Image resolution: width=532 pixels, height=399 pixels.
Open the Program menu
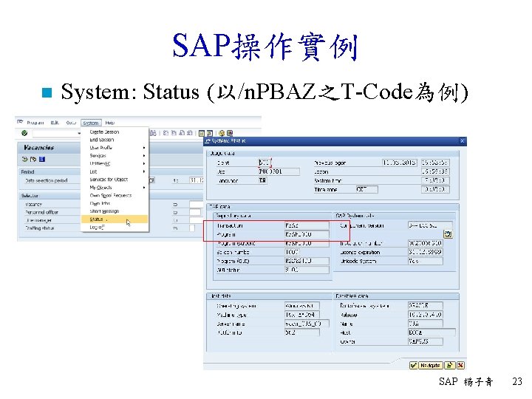35,123
